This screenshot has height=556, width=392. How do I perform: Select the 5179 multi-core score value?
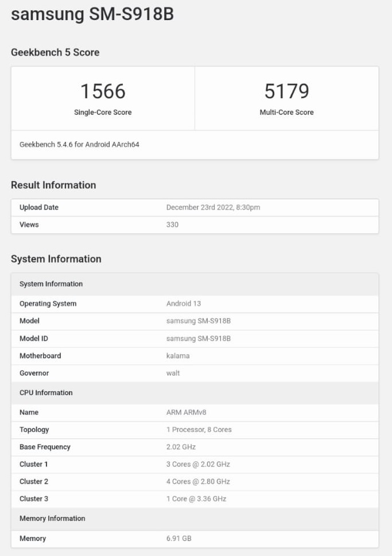pyautogui.click(x=286, y=91)
